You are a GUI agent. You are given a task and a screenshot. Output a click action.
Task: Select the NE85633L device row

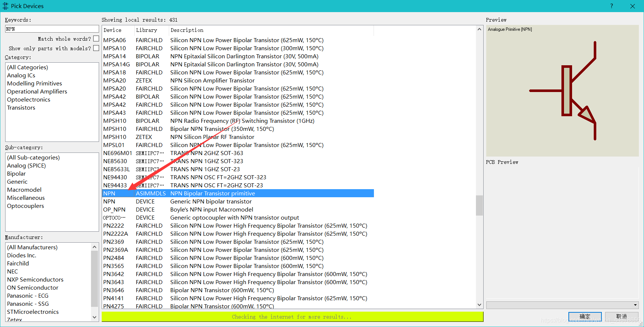pos(238,169)
